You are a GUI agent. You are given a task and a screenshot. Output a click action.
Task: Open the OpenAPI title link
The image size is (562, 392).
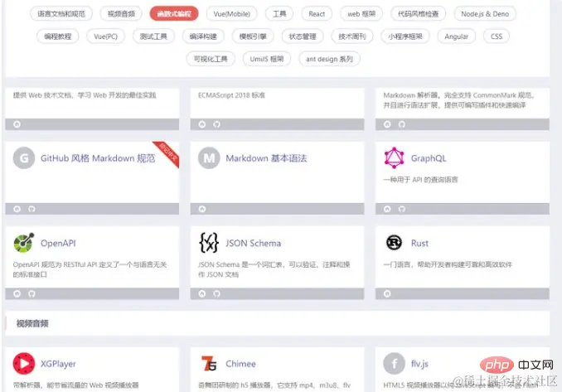pyautogui.click(x=58, y=243)
